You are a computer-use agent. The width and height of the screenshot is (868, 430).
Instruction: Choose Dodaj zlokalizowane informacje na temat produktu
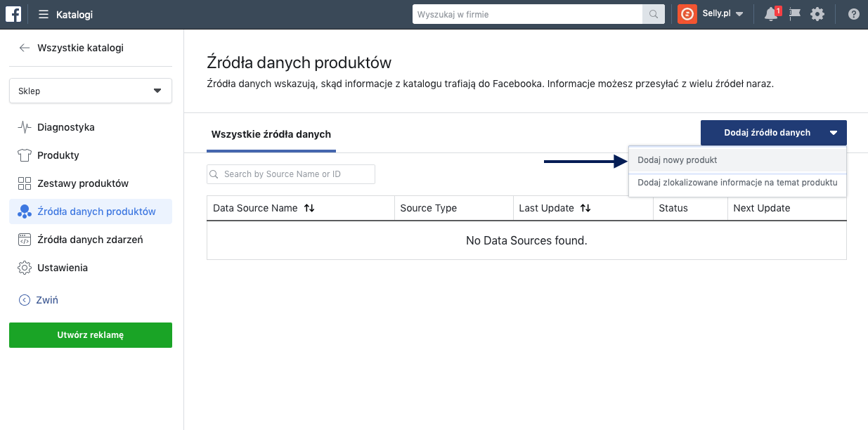(x=737, y=183)
